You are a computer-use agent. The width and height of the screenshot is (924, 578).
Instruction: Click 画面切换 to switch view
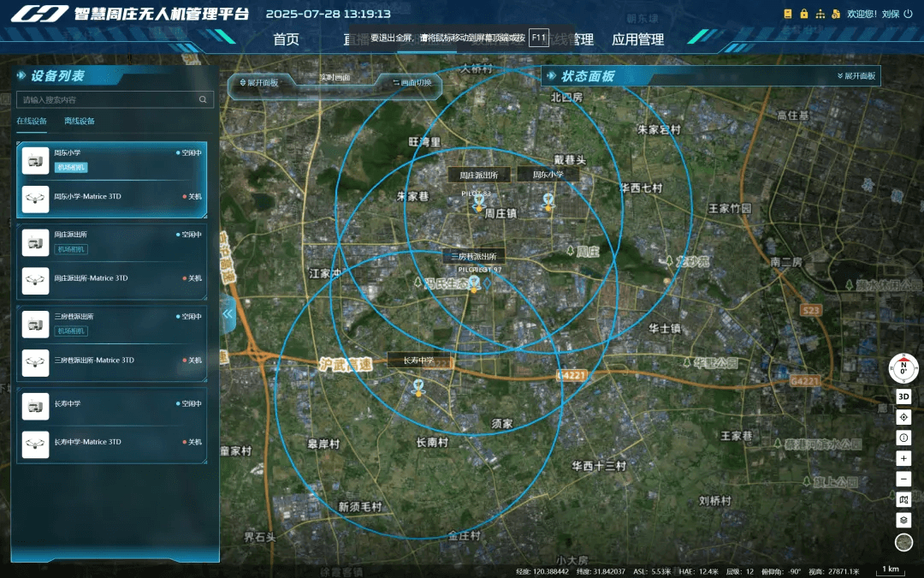[x=412, y=82]
